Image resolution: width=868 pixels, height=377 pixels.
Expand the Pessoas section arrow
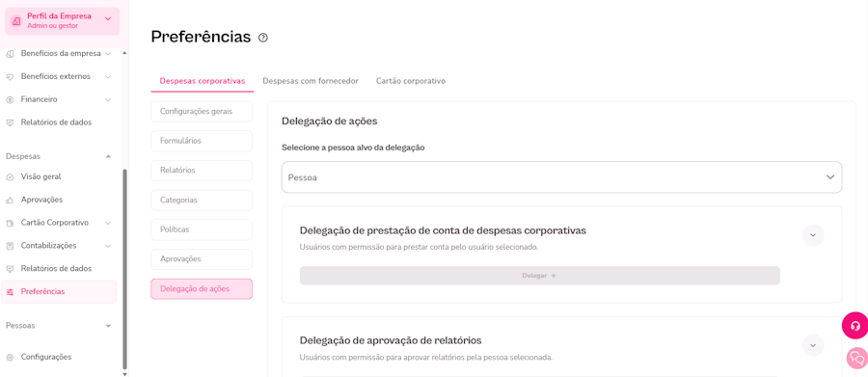(108, 326)
